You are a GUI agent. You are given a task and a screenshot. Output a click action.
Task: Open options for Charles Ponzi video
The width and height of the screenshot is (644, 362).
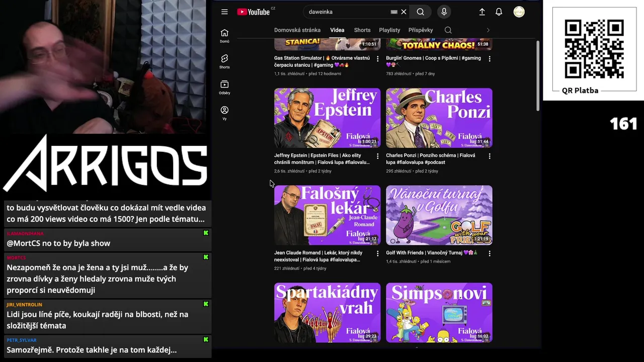pyautogui.click(x=490, y=156)
